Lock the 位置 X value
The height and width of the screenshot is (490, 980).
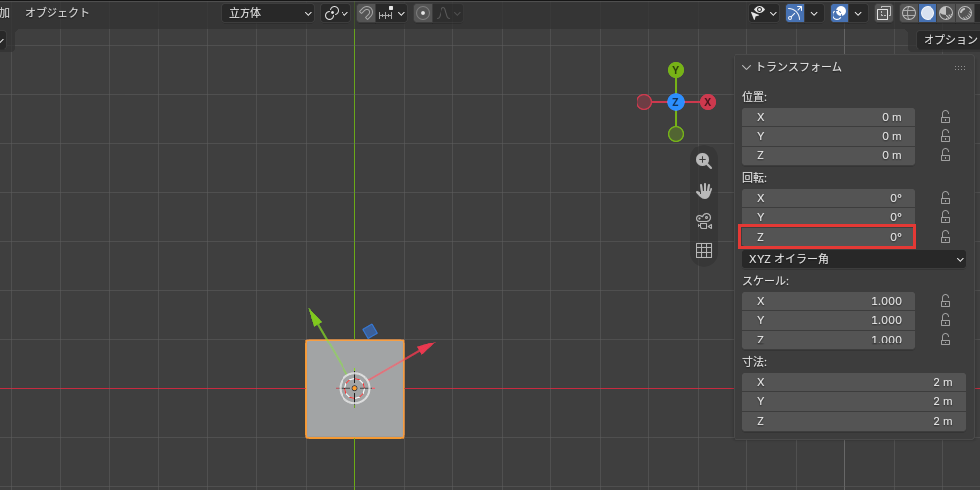(945, 117)
